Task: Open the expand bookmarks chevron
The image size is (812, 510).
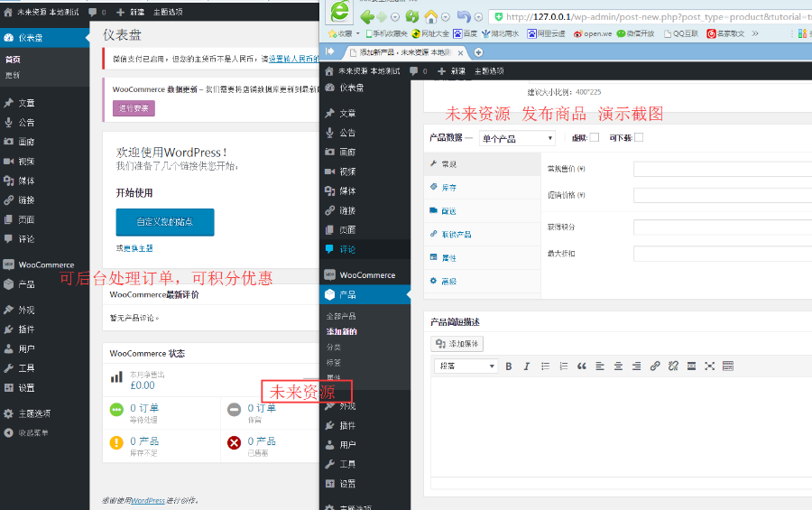Action: [755, 33]
